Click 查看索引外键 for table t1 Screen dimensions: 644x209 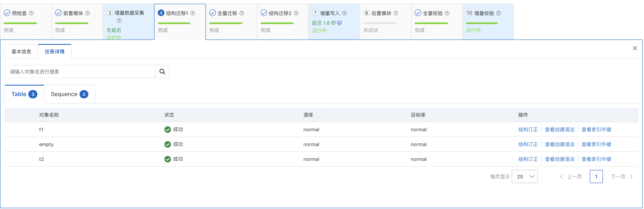596,130
